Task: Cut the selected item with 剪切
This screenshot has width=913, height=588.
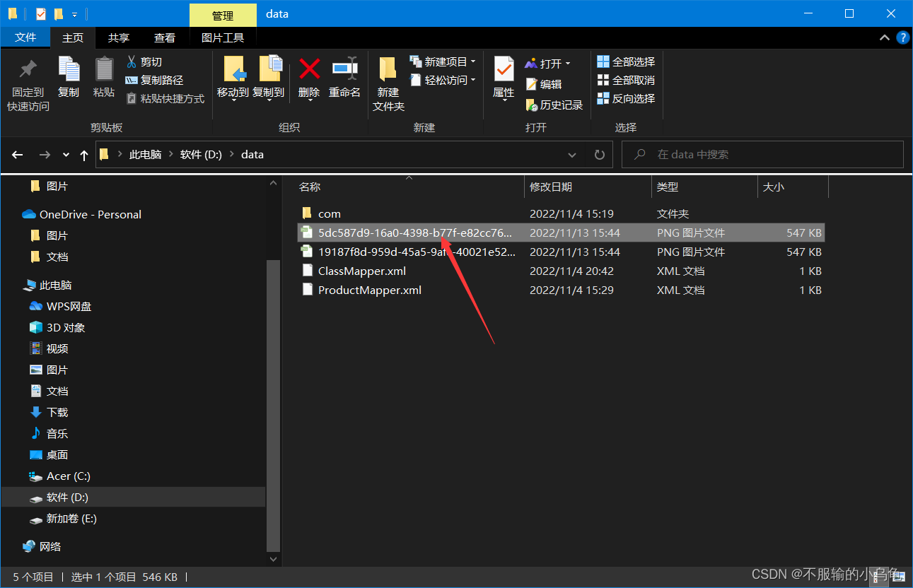Action: (x=144, y=62)
